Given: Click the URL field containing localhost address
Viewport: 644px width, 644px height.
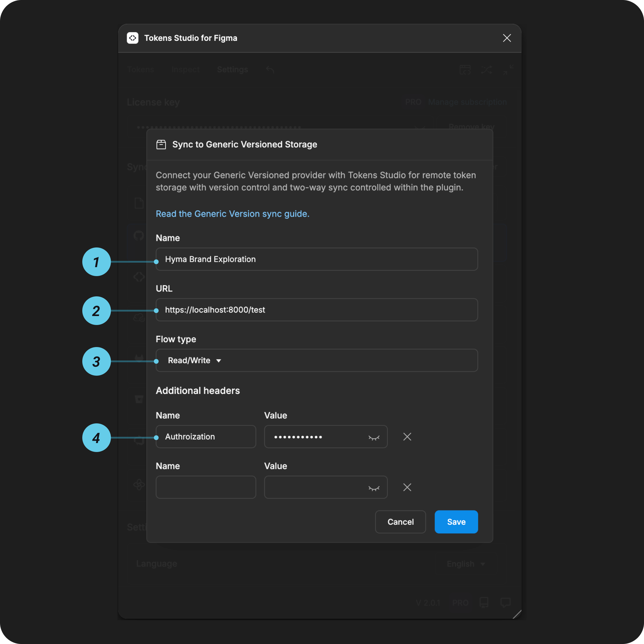Looking at the screenshot, I should coord(317,310).
